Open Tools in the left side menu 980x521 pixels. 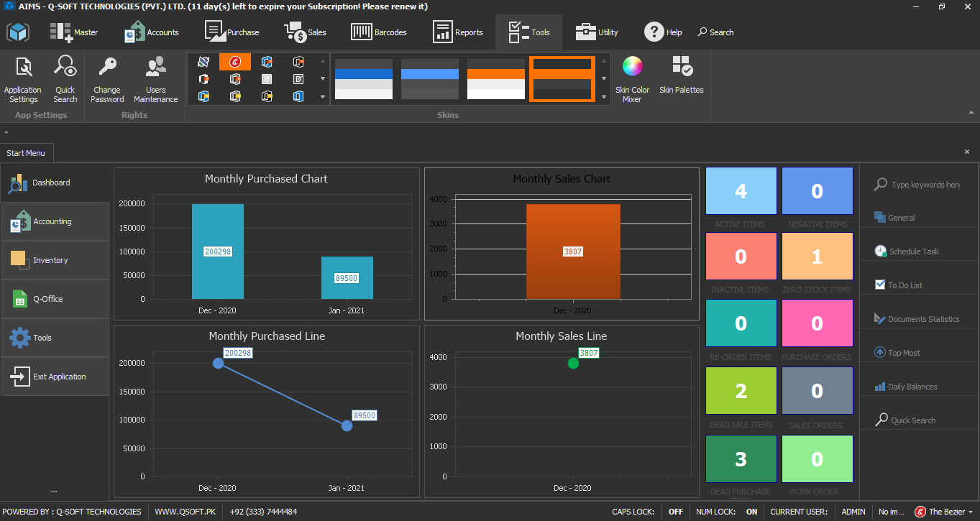pos(55,338)
